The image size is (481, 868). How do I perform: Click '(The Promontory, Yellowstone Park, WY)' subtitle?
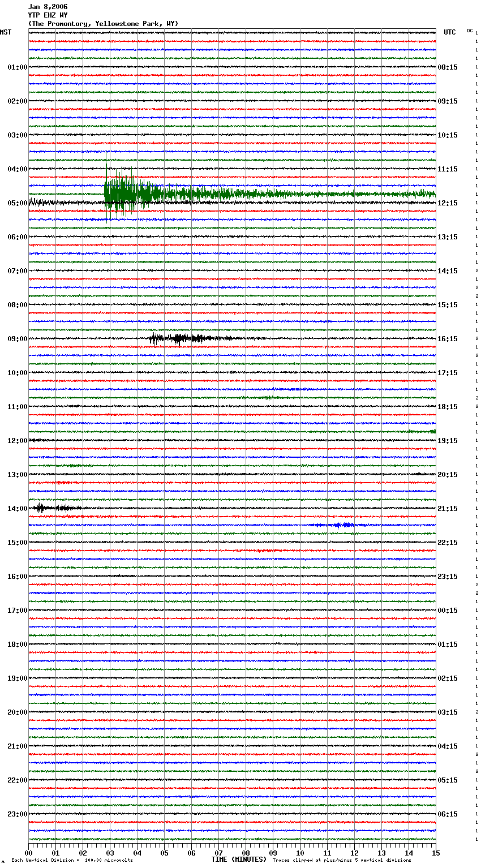click(x=103, y=24)
